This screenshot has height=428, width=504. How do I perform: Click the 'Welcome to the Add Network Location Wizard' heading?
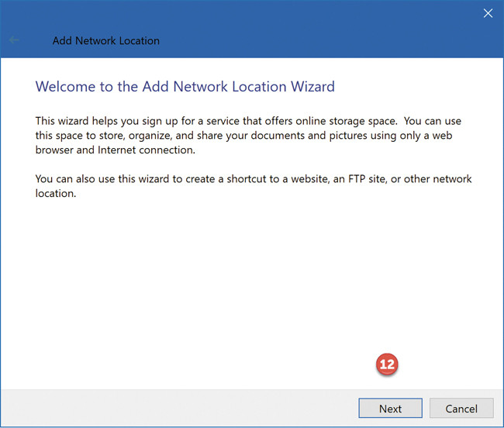click(185, 86)
